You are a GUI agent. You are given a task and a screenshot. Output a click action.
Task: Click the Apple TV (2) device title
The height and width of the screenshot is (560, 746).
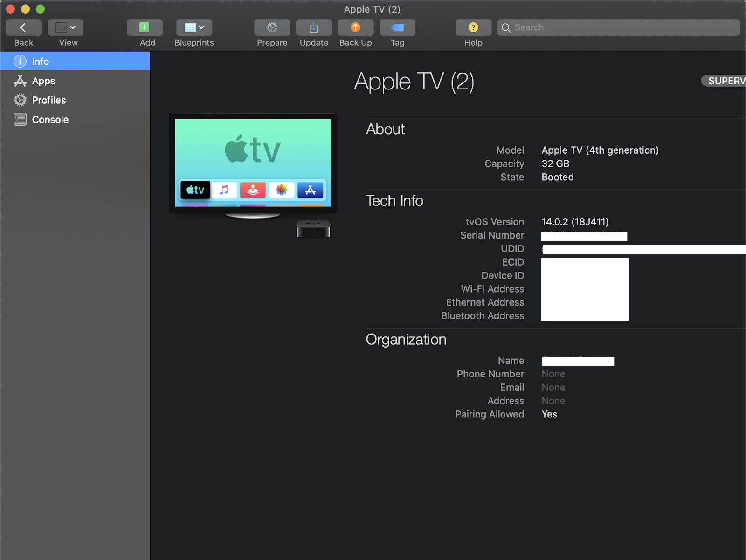pos(414,82)
